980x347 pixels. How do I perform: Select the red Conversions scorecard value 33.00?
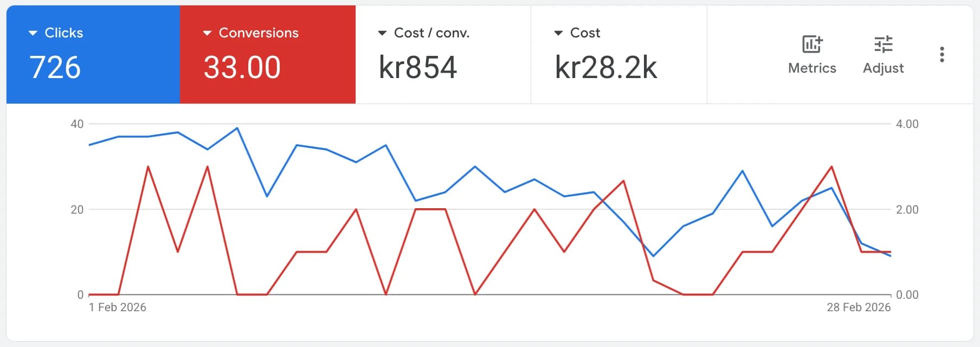tap(242, 68)
